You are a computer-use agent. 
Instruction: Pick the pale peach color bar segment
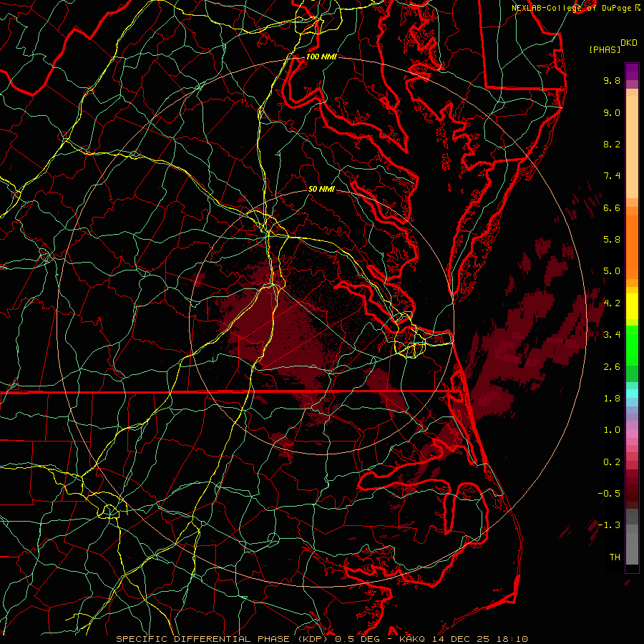632,147
